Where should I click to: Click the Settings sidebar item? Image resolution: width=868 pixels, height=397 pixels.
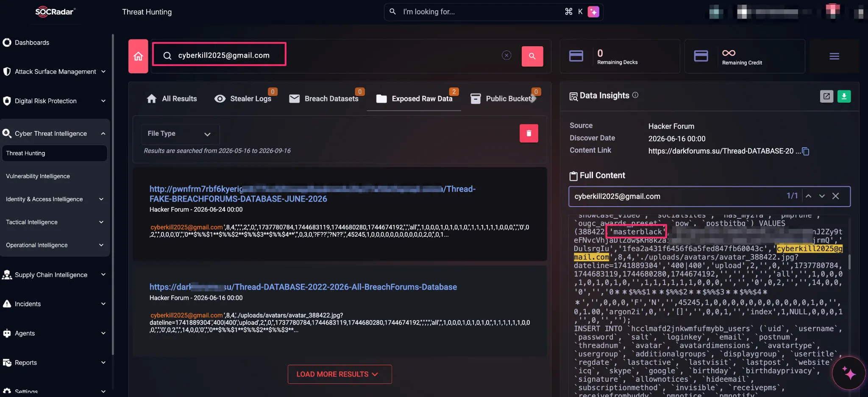click(x=54, y=391)
